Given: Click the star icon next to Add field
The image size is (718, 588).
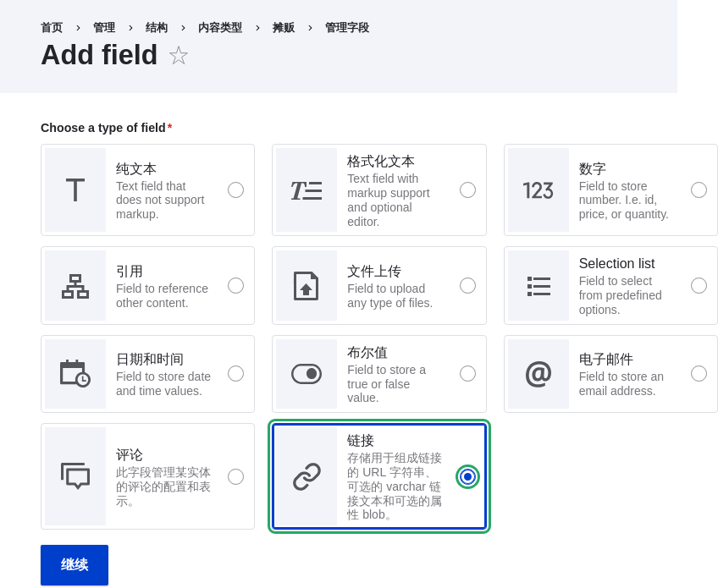Looking at the screenshot, I should pos(179,55).
